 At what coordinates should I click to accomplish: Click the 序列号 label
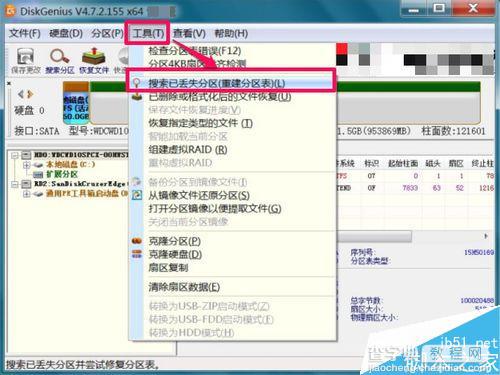363,252
